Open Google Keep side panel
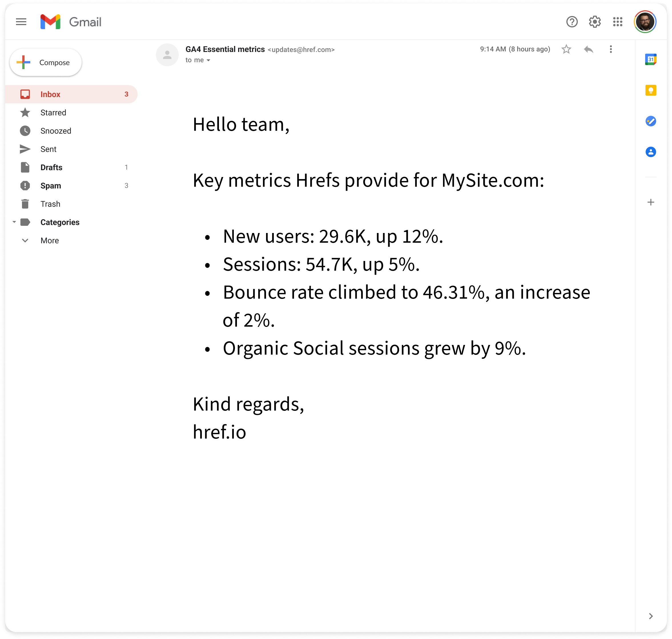Image resolution: width=672 pixels, height=639 pixels. click(651, 90)
